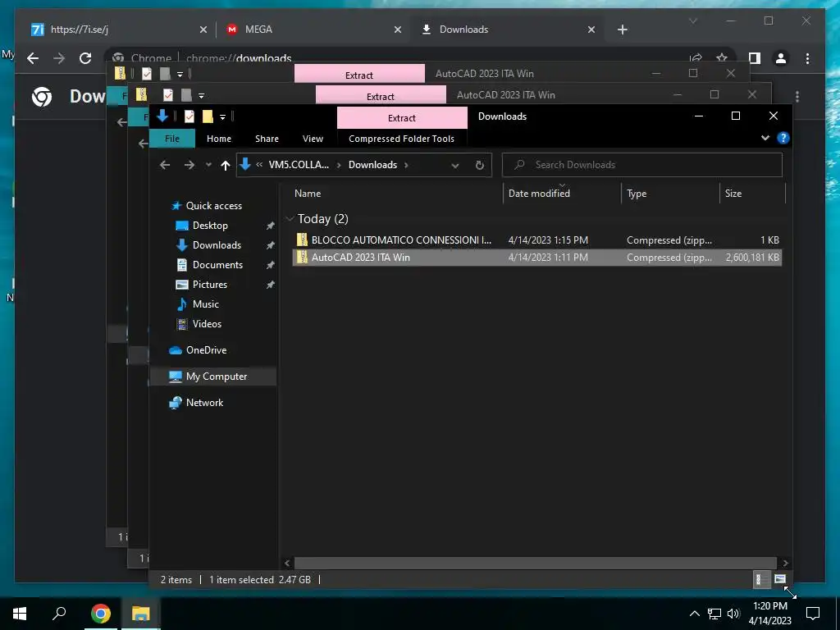The width and height of the screenshot is (840, 630).
Task: Open Windows taskbar search
Action: (59, 614)
